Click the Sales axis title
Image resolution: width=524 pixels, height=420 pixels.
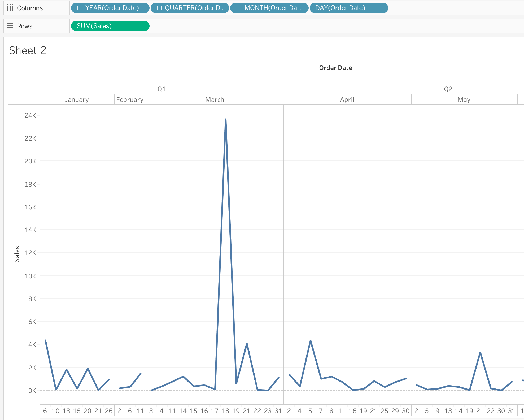pos(17,254)
